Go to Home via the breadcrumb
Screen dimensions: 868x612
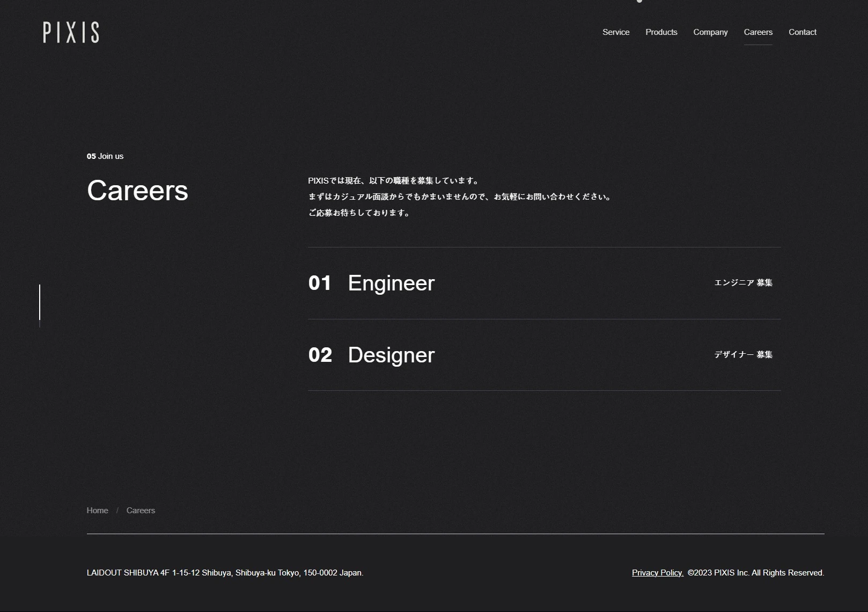[97, 511]
